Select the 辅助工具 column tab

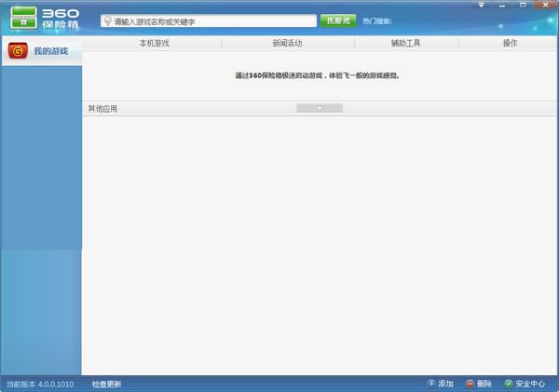point(407,43)
